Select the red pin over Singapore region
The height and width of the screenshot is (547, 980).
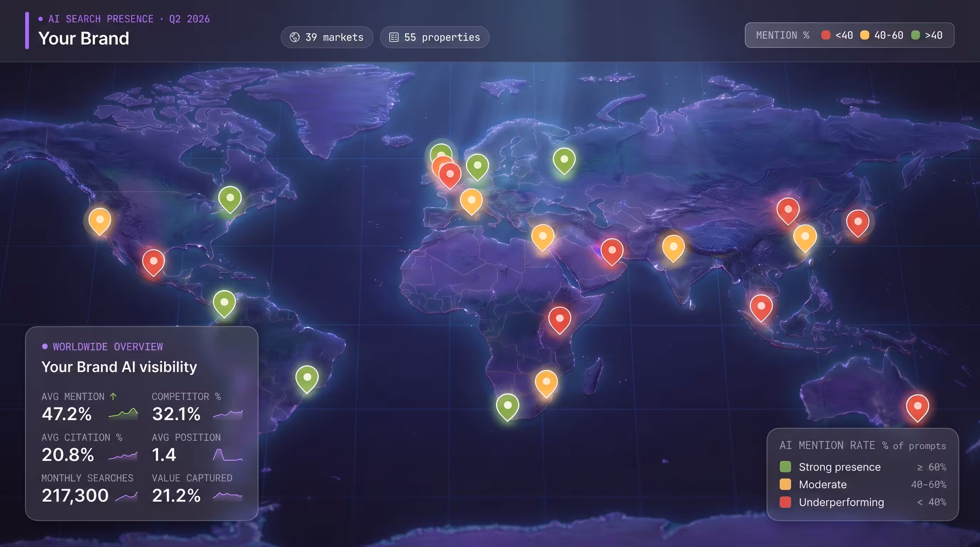(x=761, y=308)
